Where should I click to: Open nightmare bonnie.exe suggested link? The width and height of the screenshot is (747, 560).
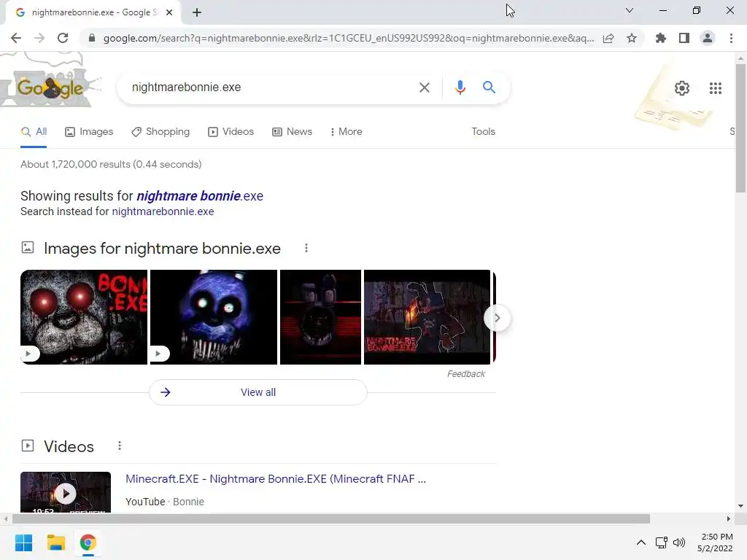[x=200, y=195]
